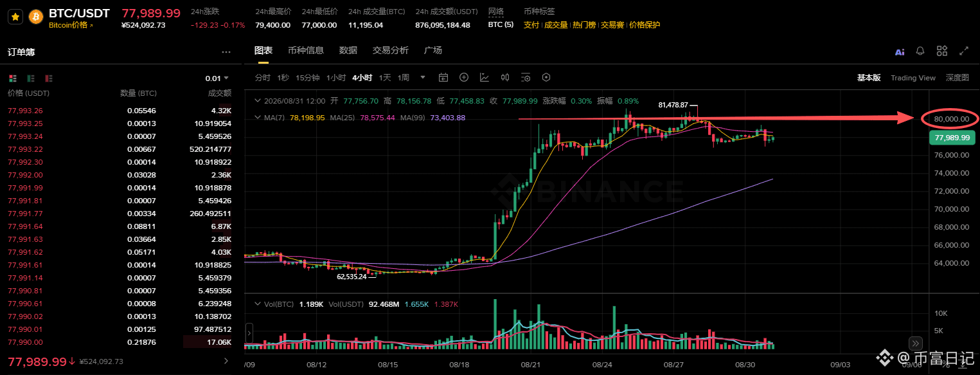Open the 0.01 price precision dropdown
The width and height of the screenshot is (980, 375).
218,78
